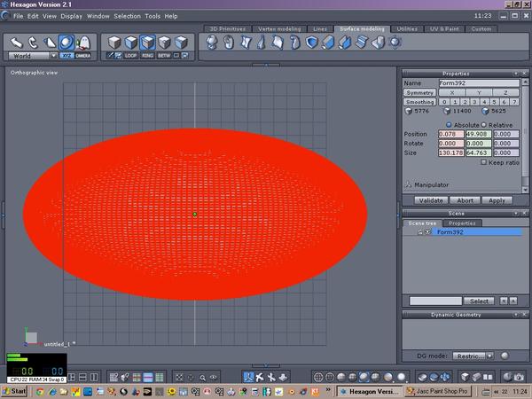
Task: Choose the rotate manipulator icon
Action: pyautogui.click(x=33, y=43)
